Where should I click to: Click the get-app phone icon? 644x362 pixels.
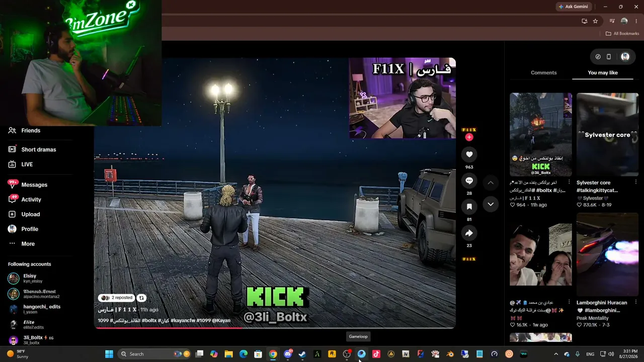click(x=609, y=57)
